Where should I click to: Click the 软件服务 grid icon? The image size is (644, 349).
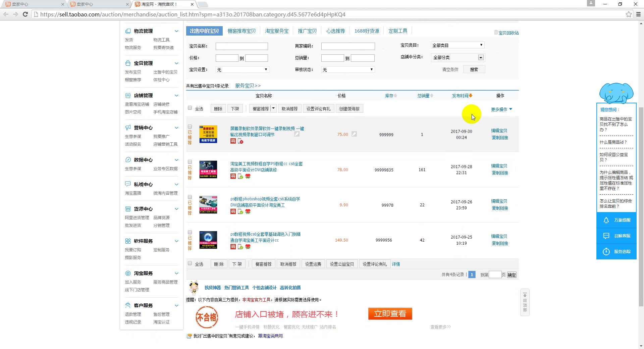tap(128, 241)
